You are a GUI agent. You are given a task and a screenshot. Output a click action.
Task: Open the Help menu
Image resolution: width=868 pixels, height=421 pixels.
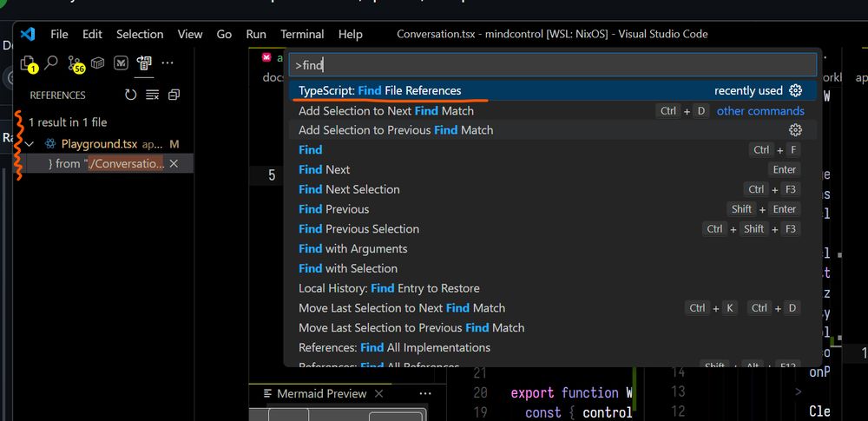[x=351, y=35]
